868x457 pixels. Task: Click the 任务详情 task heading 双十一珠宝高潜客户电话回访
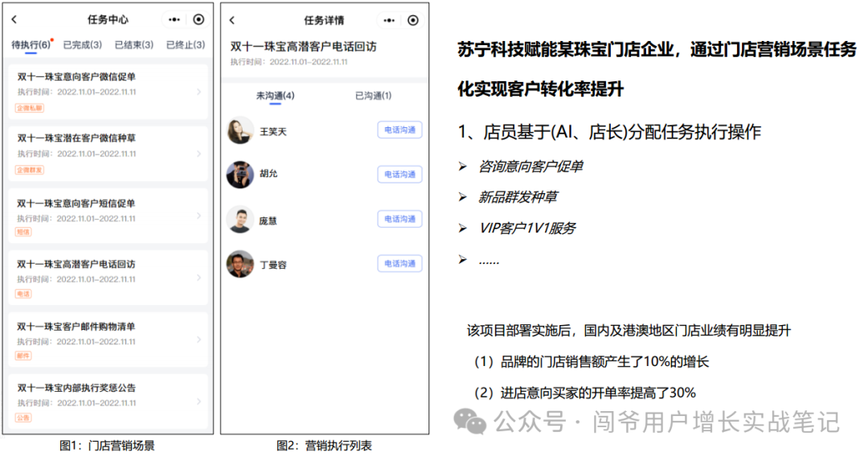point(303,47)
